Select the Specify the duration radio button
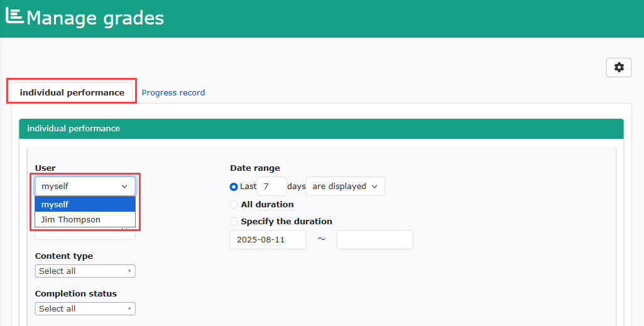The image size is (644, 326). coord(234,222)
